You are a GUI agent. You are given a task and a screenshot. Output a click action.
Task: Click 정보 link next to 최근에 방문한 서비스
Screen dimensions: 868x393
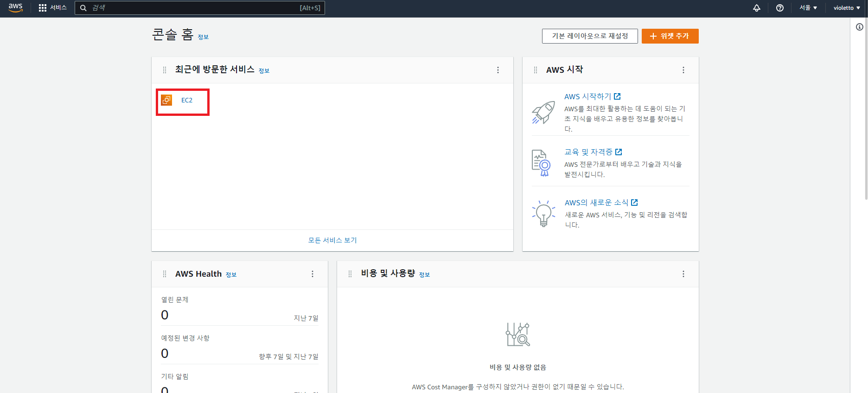[264, 71]
